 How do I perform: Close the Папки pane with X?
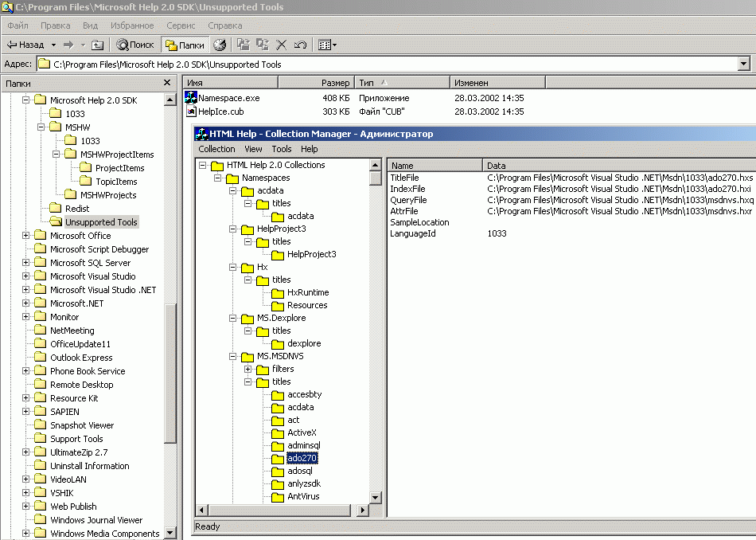tap(167, 83)
